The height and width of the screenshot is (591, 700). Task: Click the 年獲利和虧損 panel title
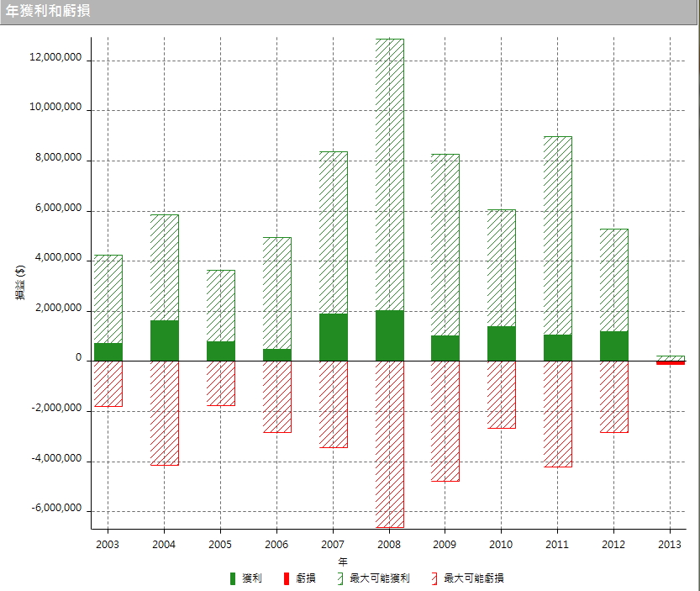pyautogui.click(x=48, y=11)
